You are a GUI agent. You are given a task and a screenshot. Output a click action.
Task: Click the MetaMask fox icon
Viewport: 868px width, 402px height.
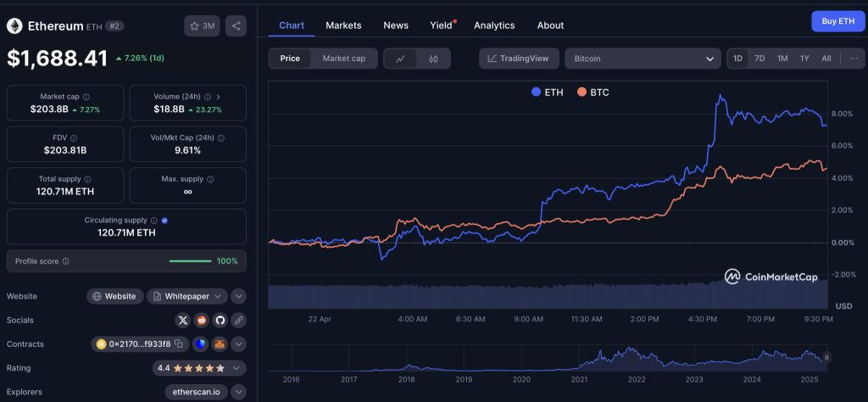(x=220, y=343)
